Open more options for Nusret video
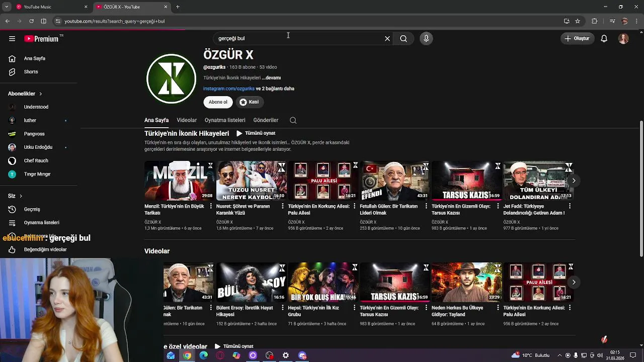The height and width of the screenshot is (362, 644). (x=283, y=206)
